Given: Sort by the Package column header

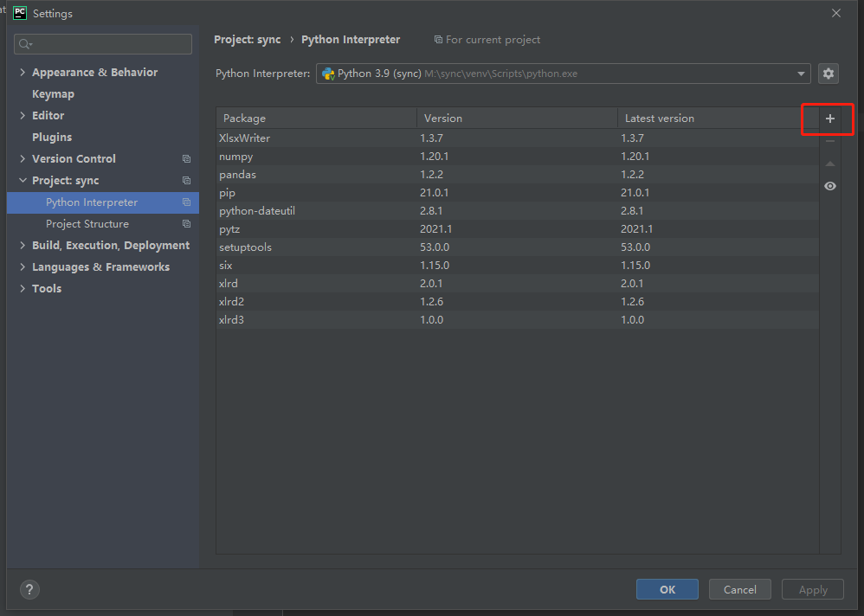Looking at the screenshot, I should click(316, 119).
